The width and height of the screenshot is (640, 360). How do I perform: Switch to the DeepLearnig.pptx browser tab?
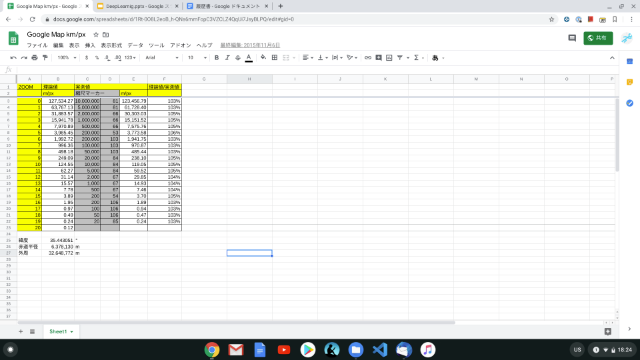(x=138, y=6)
